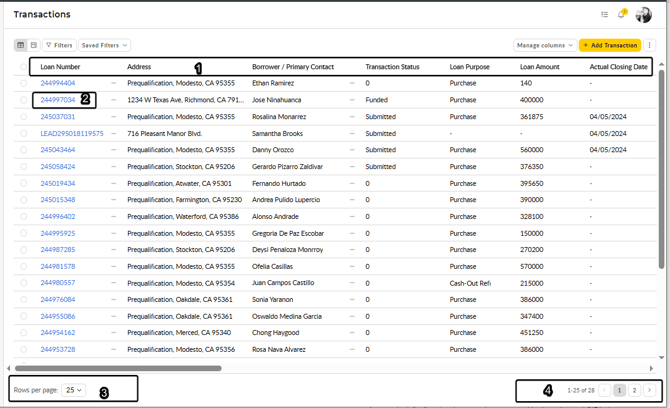Open the notifications bell
670x408 pixels.
[621, 15]
